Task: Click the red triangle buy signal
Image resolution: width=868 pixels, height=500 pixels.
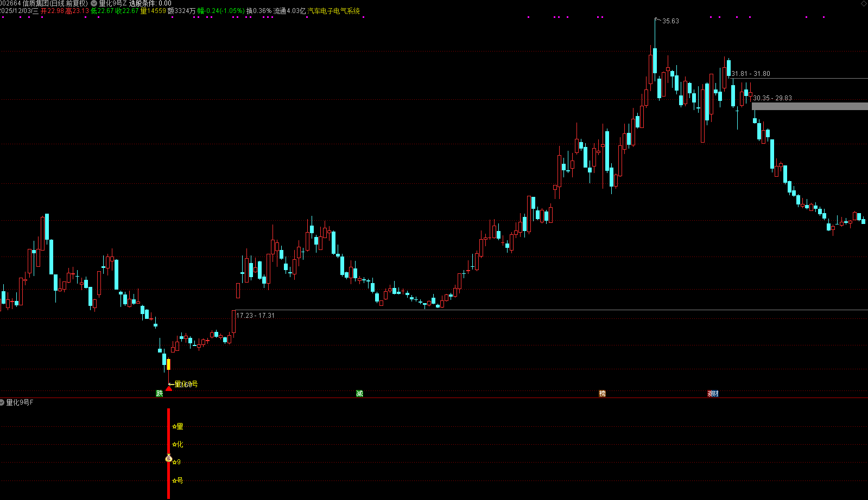Action: [x=169, y=388]
